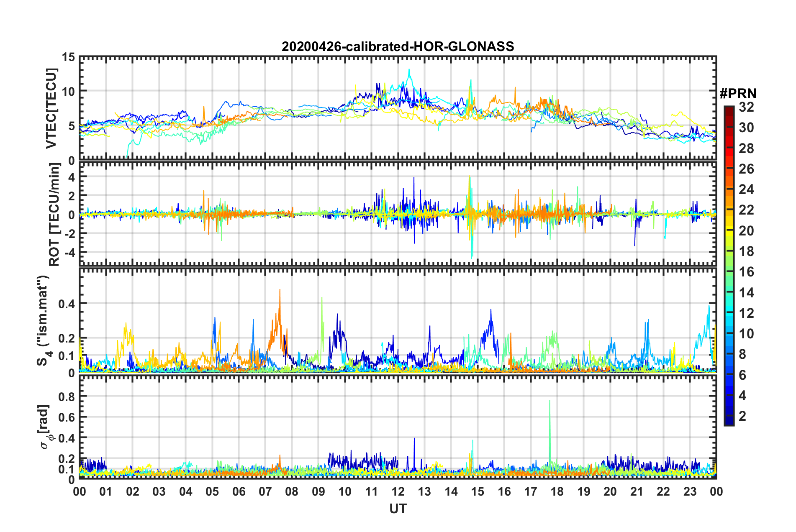This screenshot has height=532, width=796.
Task: Click the 01 hour tick label
Action: point(106,492)
